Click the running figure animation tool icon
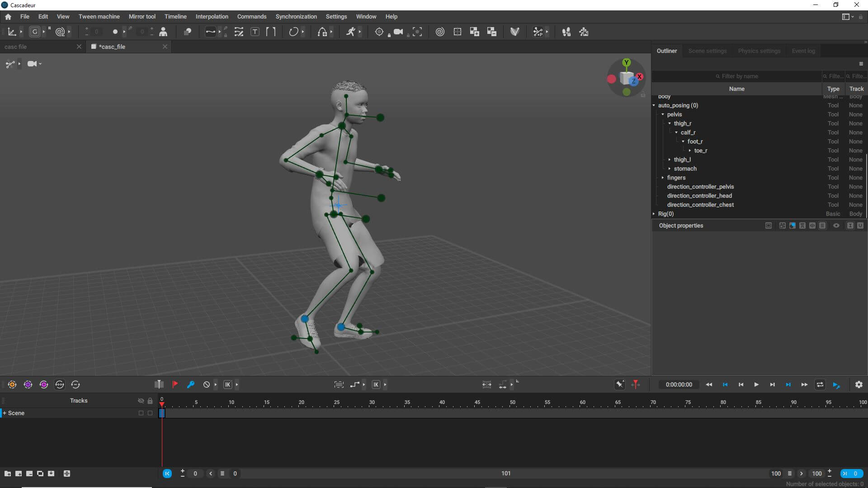The height and width of the screenshot is (488, 868). pos(351,32)
